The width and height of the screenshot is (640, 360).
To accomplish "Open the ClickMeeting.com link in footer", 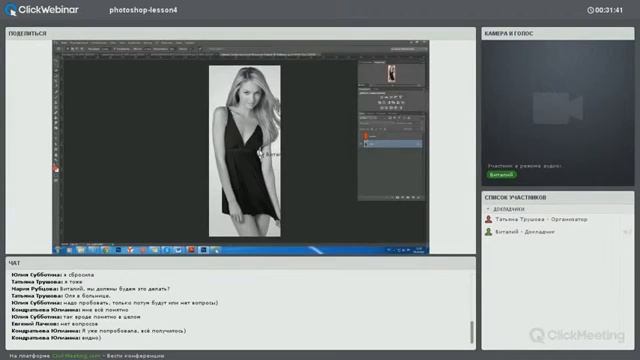I will (x=76, y=356).
